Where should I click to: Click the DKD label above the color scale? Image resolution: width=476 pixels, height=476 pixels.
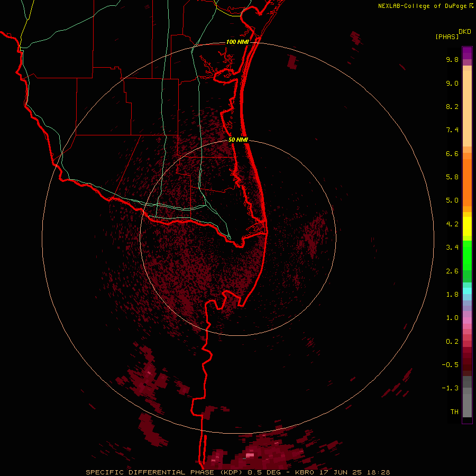465,32
